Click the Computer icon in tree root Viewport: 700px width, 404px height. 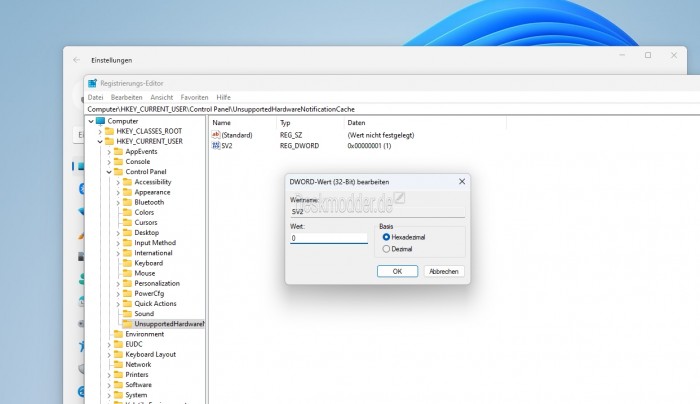click(100, 121)
